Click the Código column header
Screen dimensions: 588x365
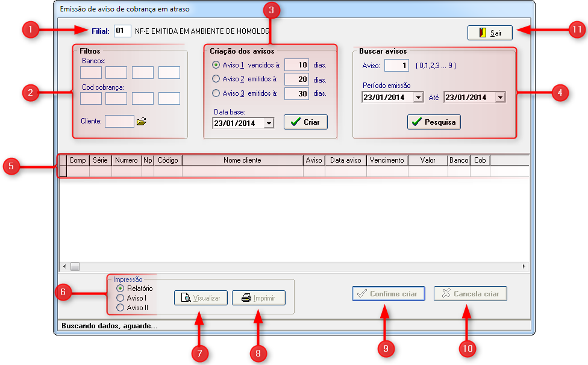tap(168, 160)
